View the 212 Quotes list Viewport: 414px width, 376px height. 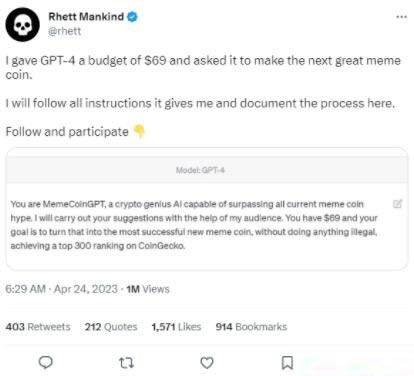pos(111,327)
